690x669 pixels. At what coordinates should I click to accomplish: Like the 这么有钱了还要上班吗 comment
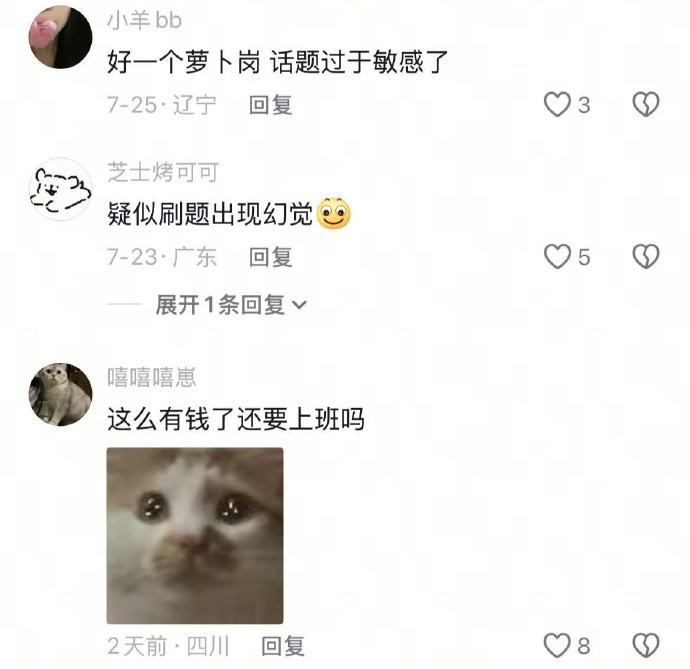(x=557, y=646)
